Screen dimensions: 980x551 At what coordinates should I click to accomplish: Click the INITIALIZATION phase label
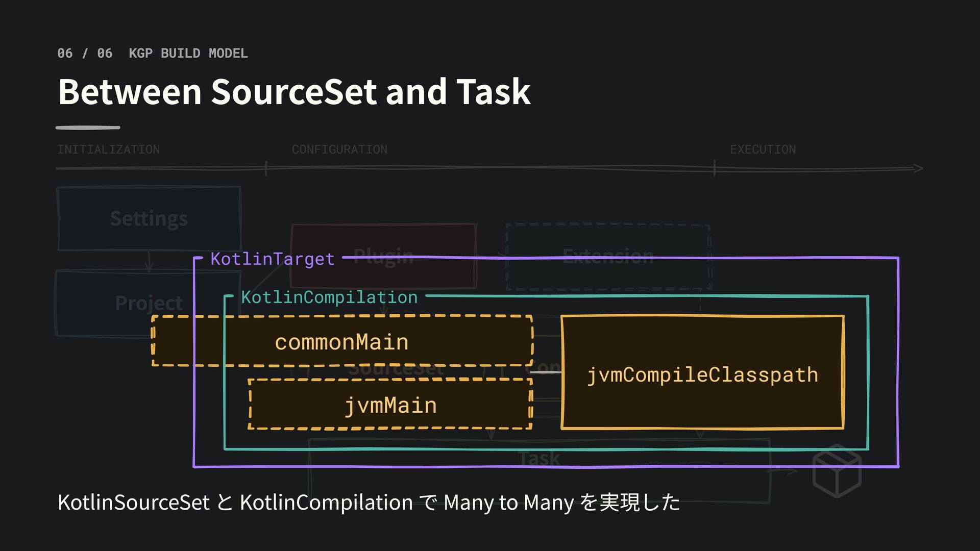pyautogui.click(x=109, y=149)
